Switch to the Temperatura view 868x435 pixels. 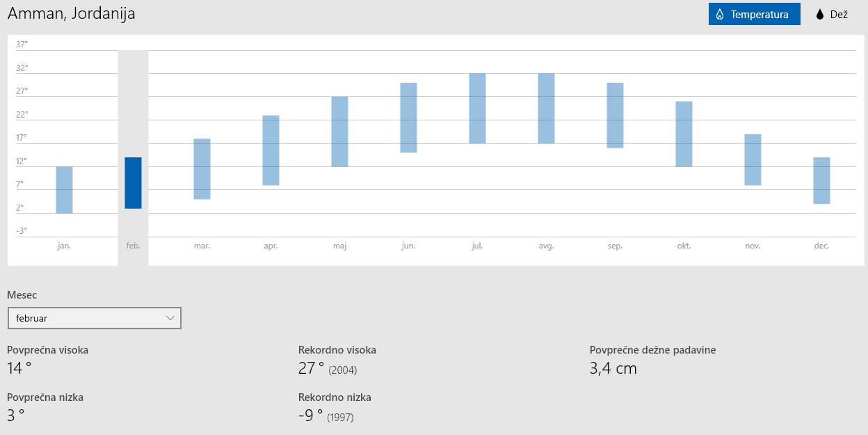click(754, 15)
